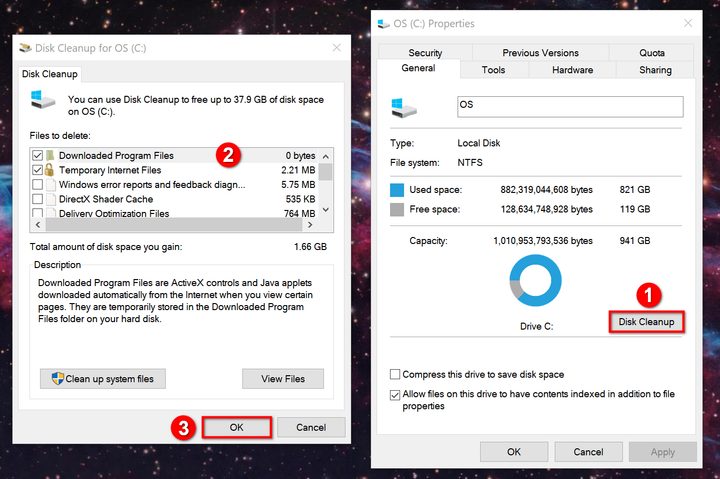Screen dimensions: 720x479
Task: Click the lock icon for Temporary Internet Files
Action: [x=49, y=170]
